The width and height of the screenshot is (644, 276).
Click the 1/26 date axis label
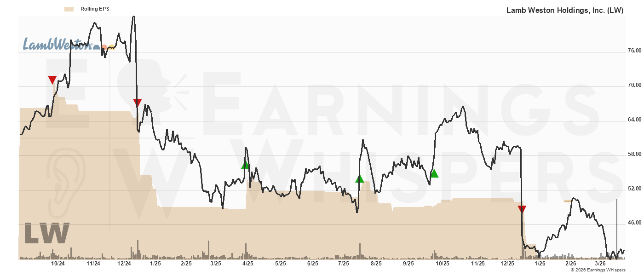[540, 264]
